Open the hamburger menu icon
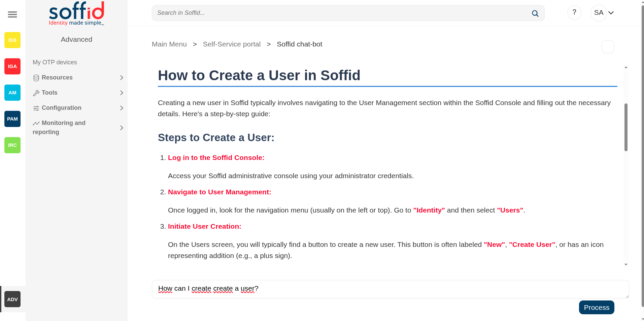 tap(12, 14)
